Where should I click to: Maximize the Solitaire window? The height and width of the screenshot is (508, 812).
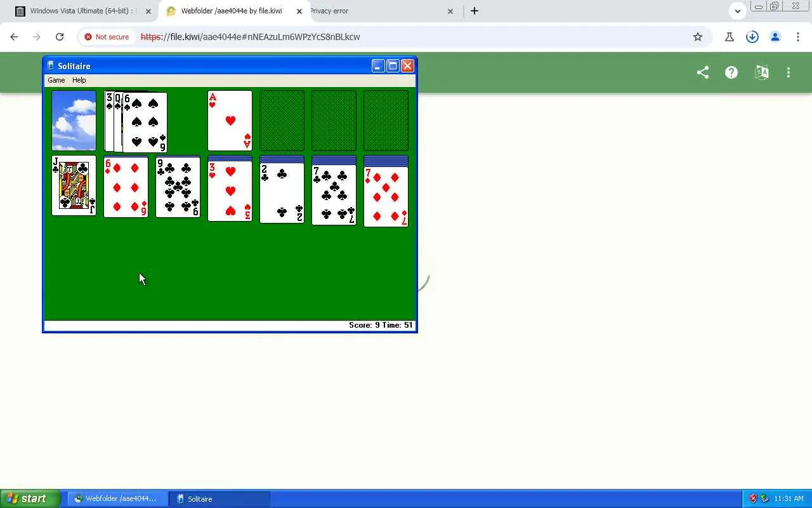(393, 66)
